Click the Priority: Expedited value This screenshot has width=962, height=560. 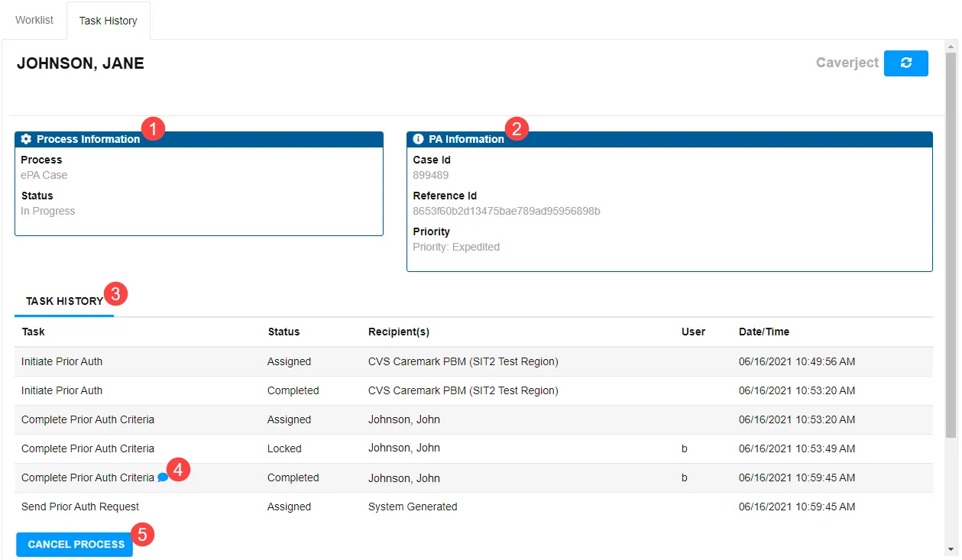[x=456, y=247]
